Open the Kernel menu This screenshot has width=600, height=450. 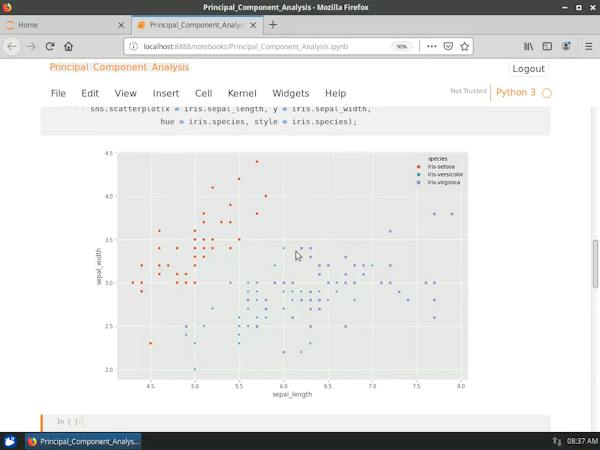click(x=242, y=93)
